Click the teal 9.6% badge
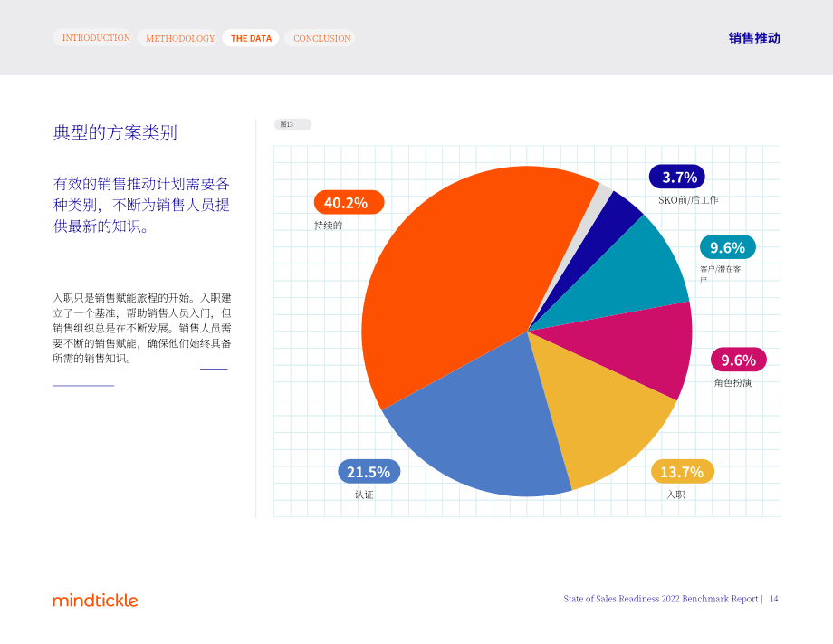Viewport: 833px width, 644px height. pos(727,247)
